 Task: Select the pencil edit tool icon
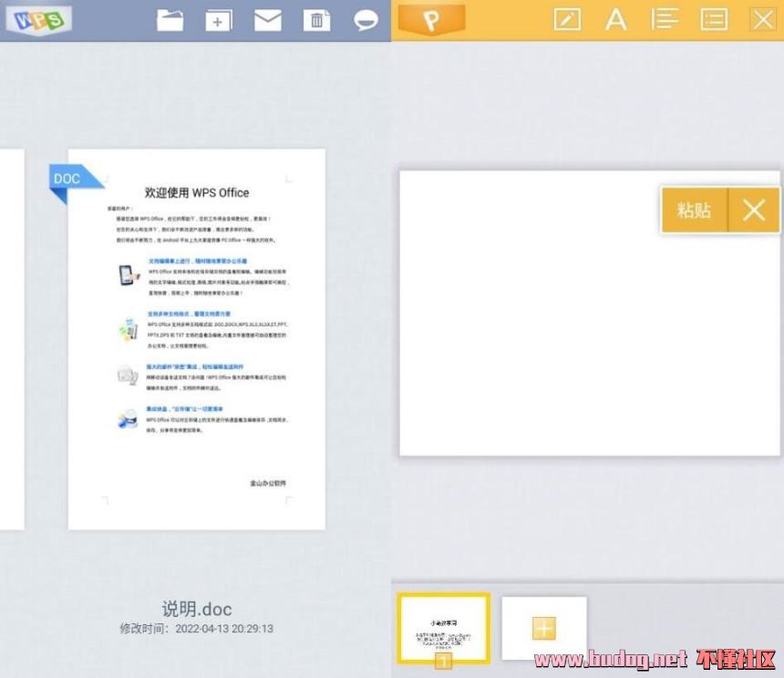[567, 19]
